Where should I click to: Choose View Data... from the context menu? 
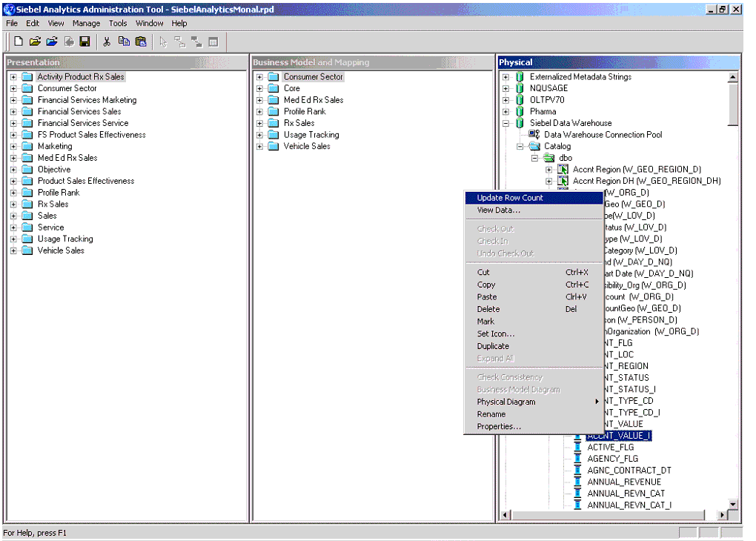coord(498,210)
